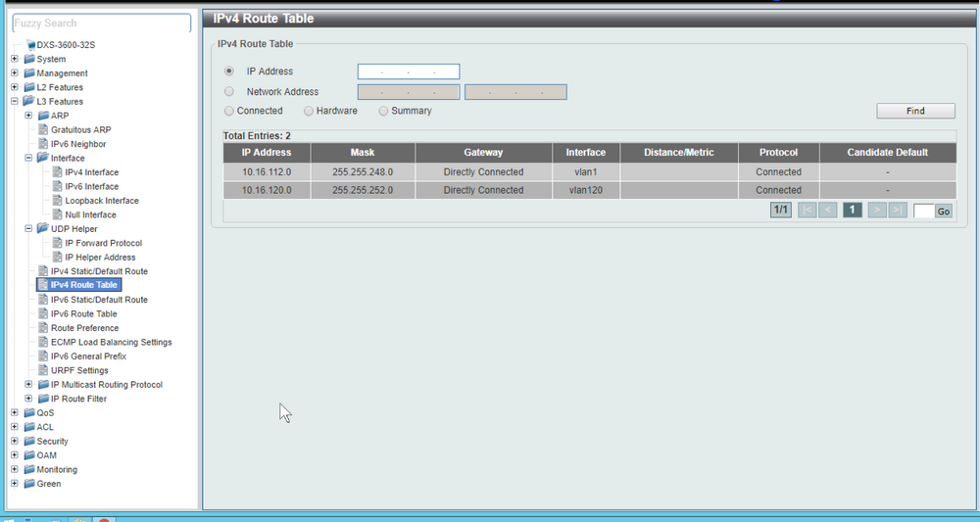980x522 pixels.
Task: Click the Go pagination button
Action: (943, 211)
